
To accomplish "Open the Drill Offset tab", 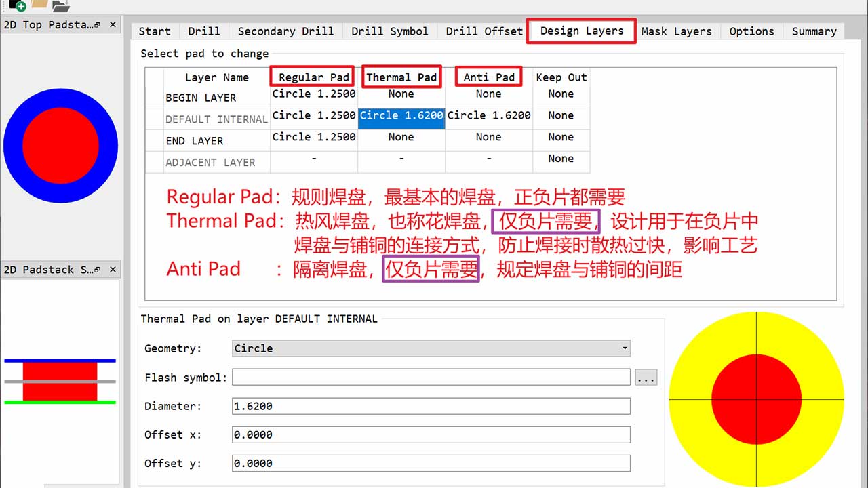I will click(x=484, y=31).
